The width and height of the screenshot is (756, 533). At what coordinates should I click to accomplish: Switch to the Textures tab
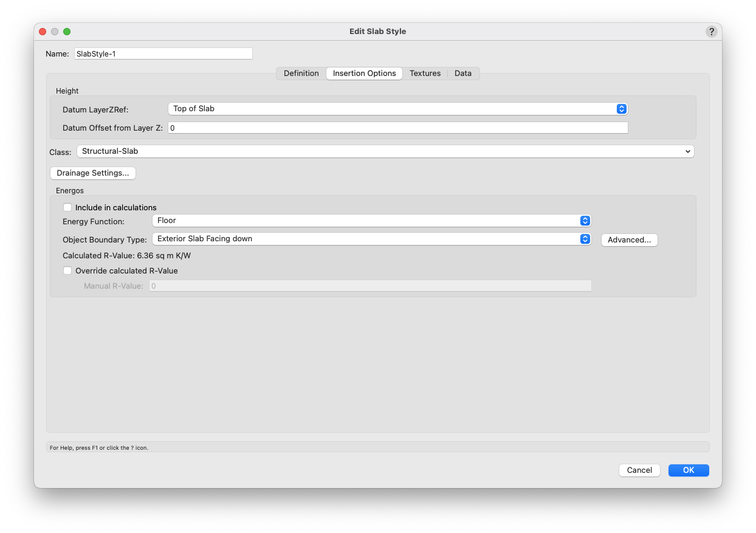425,74
